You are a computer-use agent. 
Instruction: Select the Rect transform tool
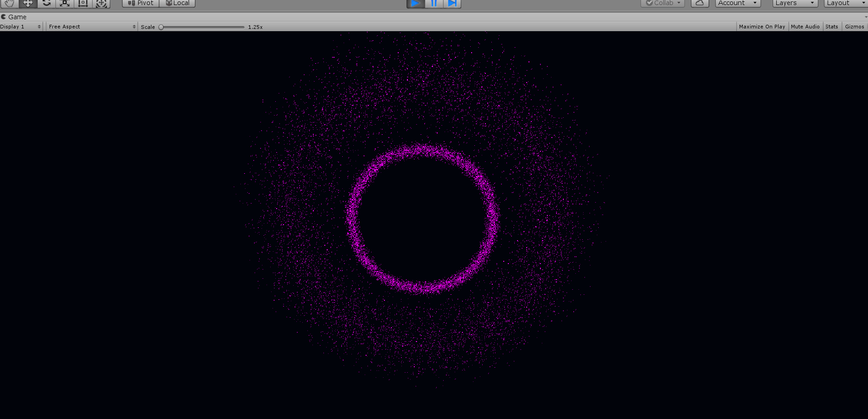[x=83, y=3]
